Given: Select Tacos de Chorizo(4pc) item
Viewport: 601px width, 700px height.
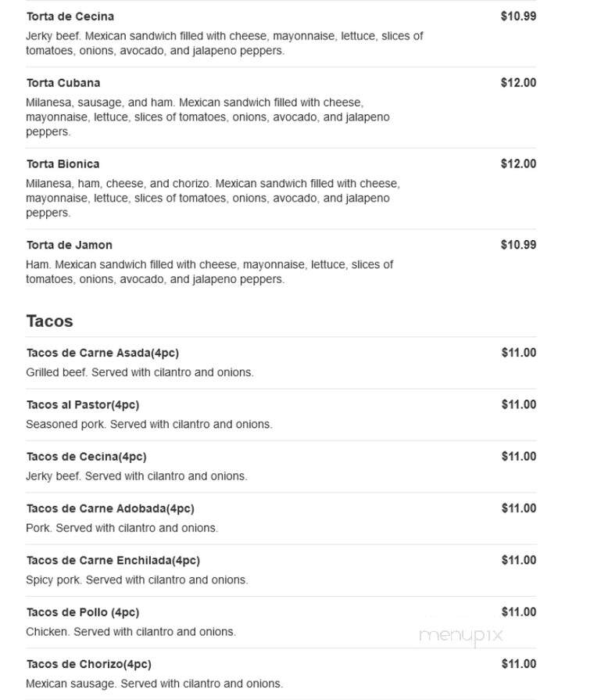Looking at the screenshot, I should click(89, 664).
